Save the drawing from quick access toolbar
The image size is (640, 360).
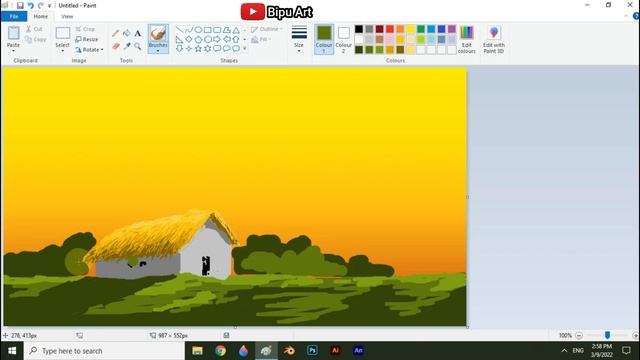point(20,6)
